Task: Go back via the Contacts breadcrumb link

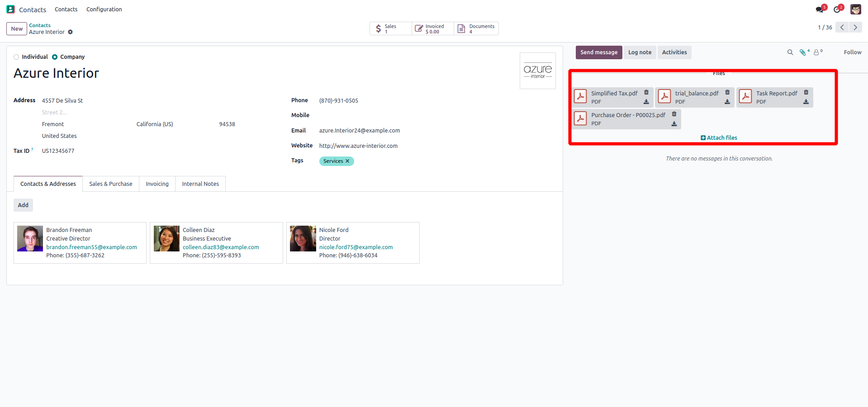Action: tap(40, 26)
